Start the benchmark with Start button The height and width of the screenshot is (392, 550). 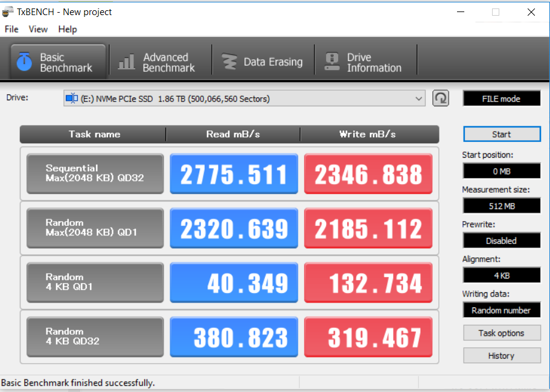pos(501,134)
